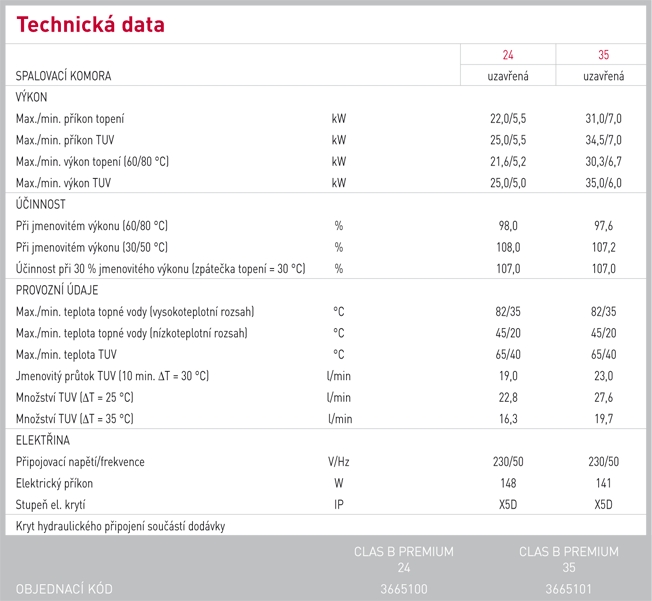Viewport: 652px width, 601px height.
Task: Click value '141'
Action: 603,483
